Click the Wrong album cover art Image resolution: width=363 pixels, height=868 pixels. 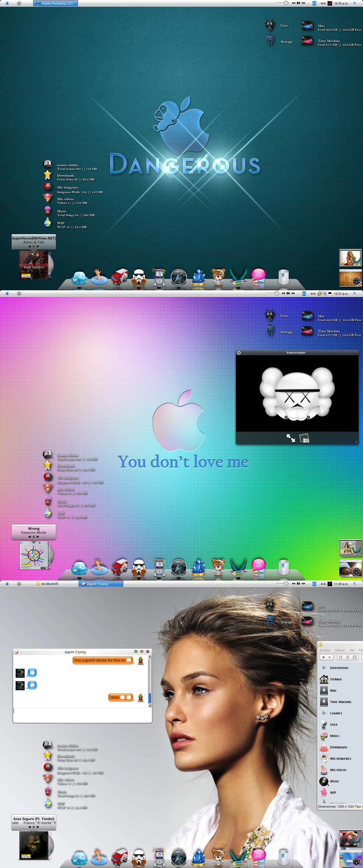point(34,555)
